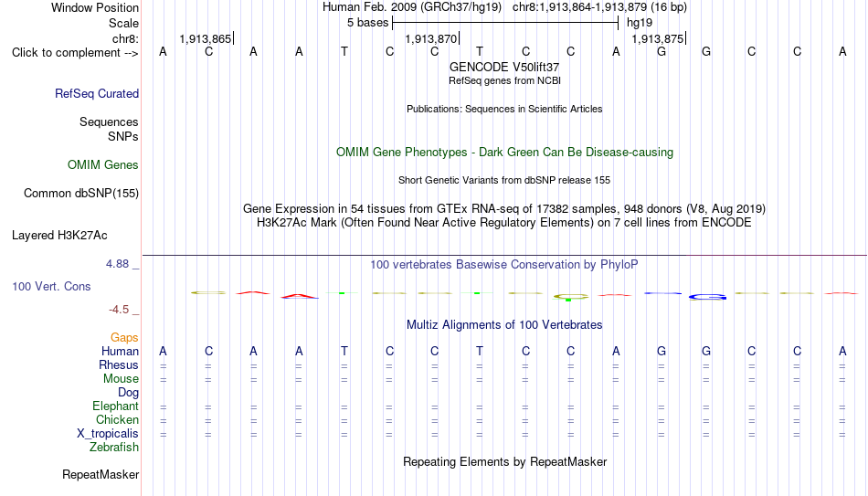
Task: Open RefSeq Curated track label
Action: pyautogui.click(x=96, y=93)
